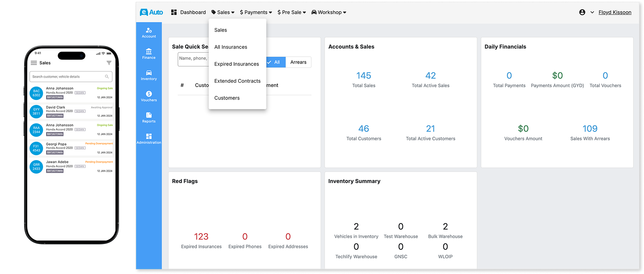Tap the filter funnel icon on phone
The width and height of the screenshot is (644, 274).
pos(109,63)
